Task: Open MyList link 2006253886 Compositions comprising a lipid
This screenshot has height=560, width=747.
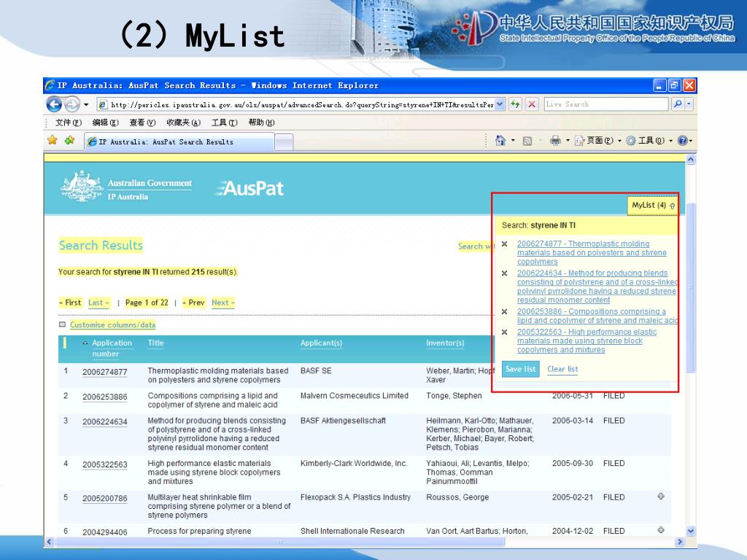Action: tap(597, 316)
